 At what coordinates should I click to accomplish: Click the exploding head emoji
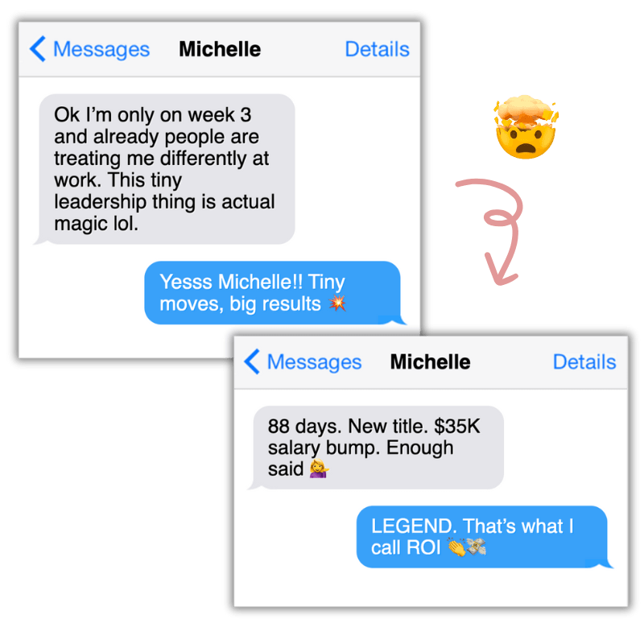pyautogui.click(x=526, y=126)
